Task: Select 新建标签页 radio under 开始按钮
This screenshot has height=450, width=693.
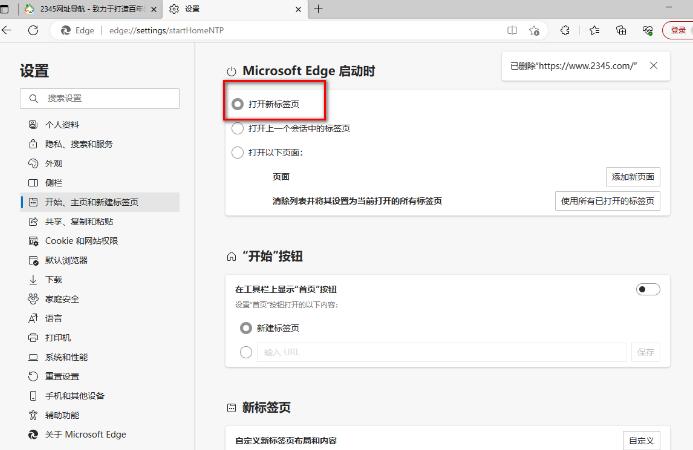Action: click(246, 328)
